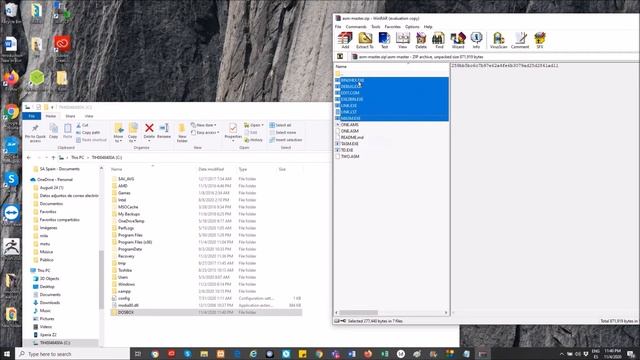
Task: Select OneDrive - Personal in Explorer sidebar
Action: (x=55, y=180)
